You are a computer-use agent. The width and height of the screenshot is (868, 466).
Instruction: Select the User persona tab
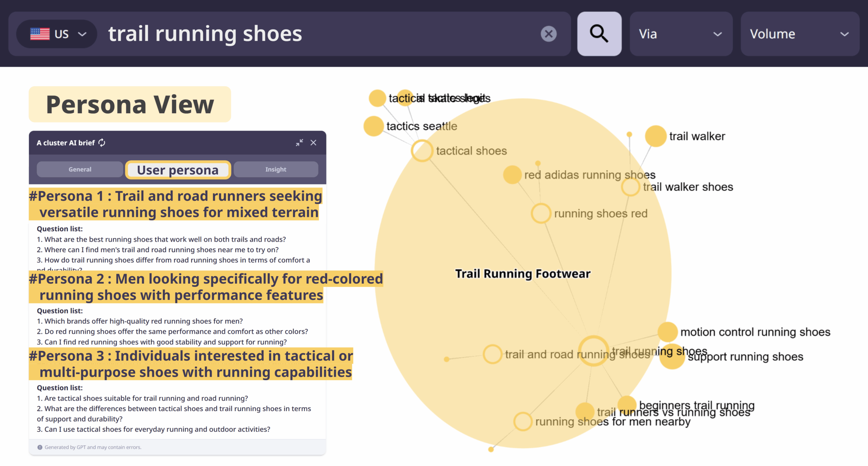178,170
